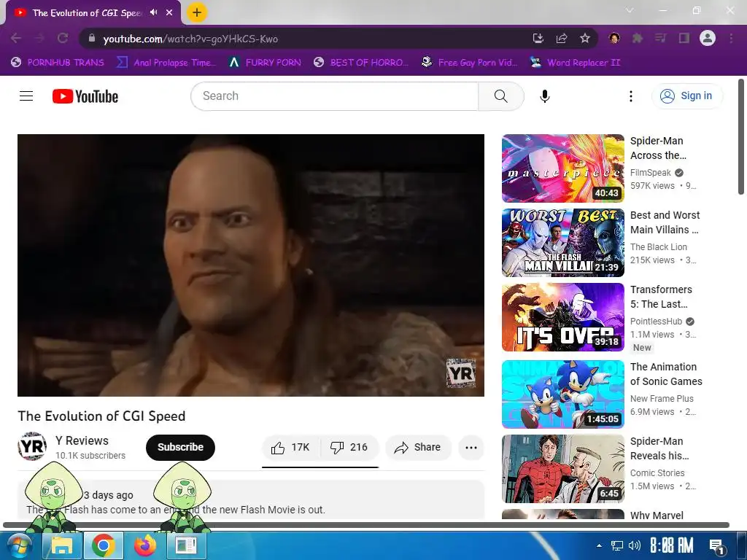View site lock security info
The height and width of the screenshot is (560, 747).
[92, 38]
